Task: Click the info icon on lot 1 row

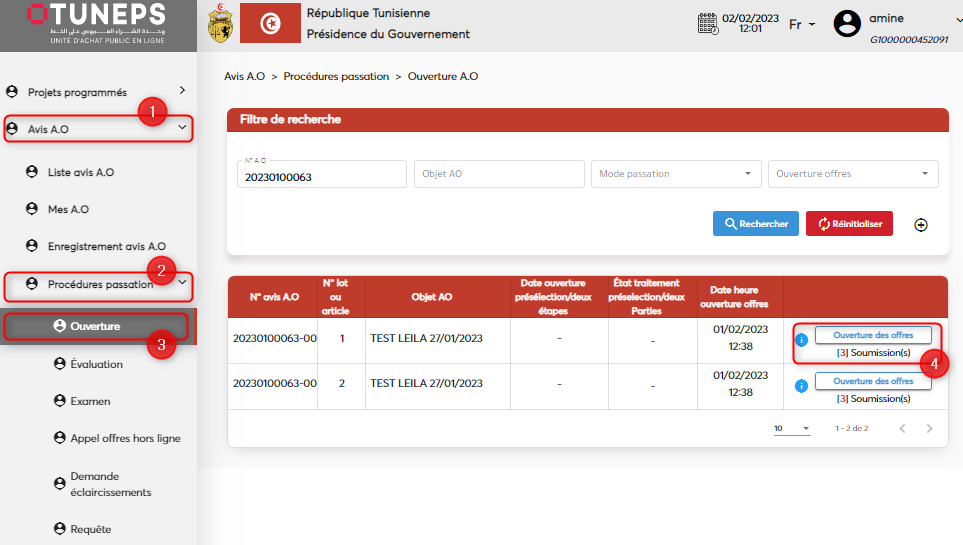Action: [x=801, y=340]
